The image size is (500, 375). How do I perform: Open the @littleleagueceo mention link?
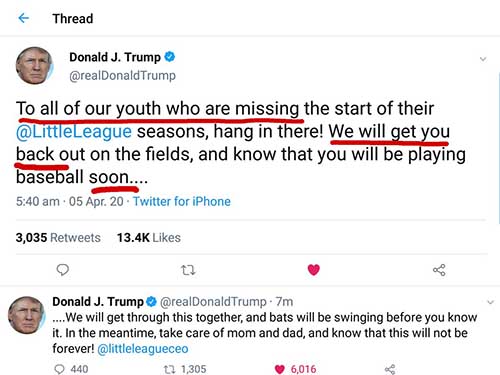tap(143, 349)
